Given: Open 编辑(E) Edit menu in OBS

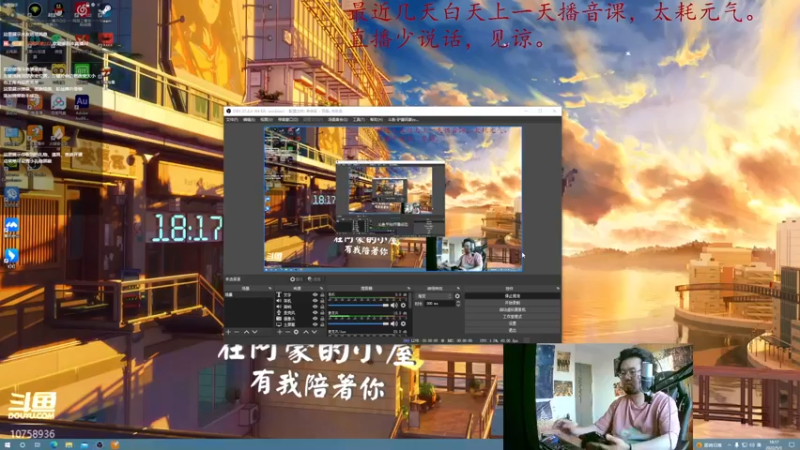Looking at the screenshot, I should coord(249,119).
